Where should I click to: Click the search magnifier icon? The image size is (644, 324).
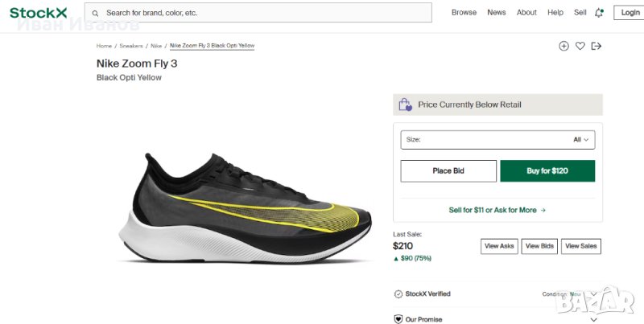point(97,13)
